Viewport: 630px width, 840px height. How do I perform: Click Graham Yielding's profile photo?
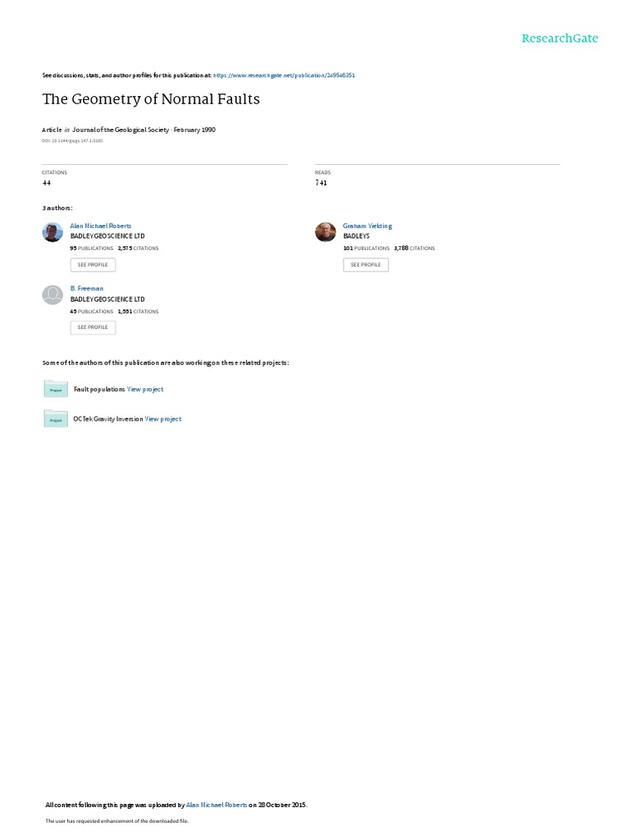coord(325,232)
